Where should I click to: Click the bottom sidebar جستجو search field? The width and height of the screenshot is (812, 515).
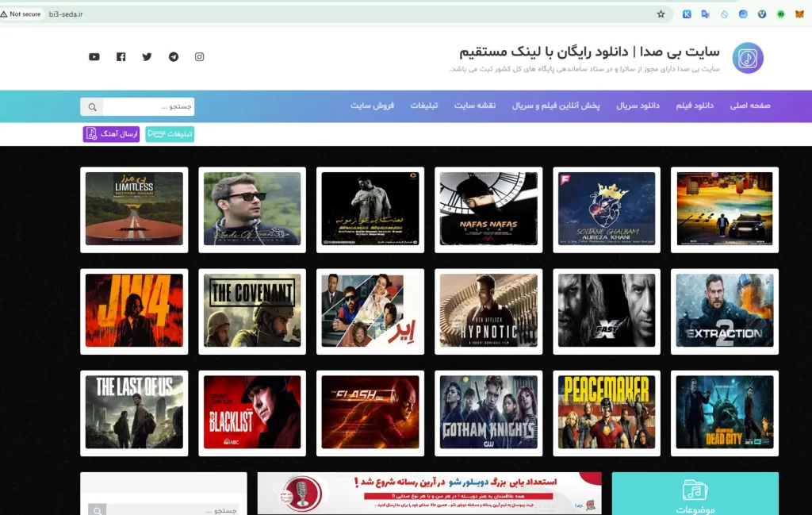point(173,510)
